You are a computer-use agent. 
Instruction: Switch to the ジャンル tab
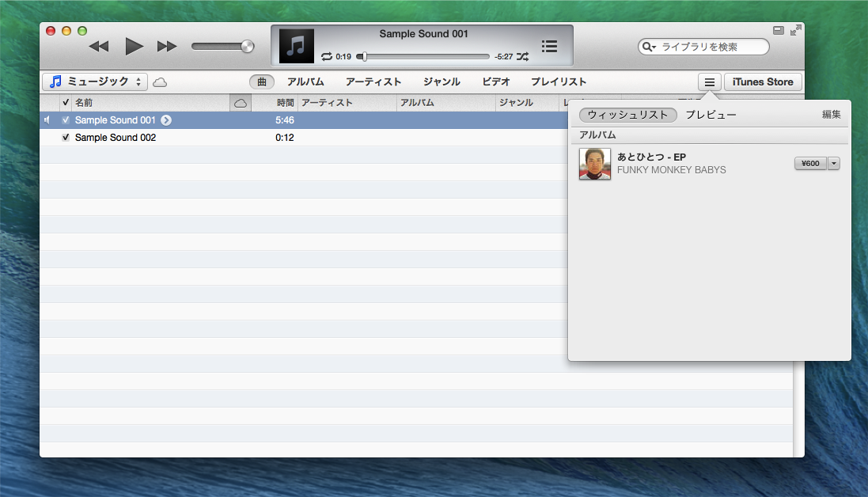(x=442, y=82)
